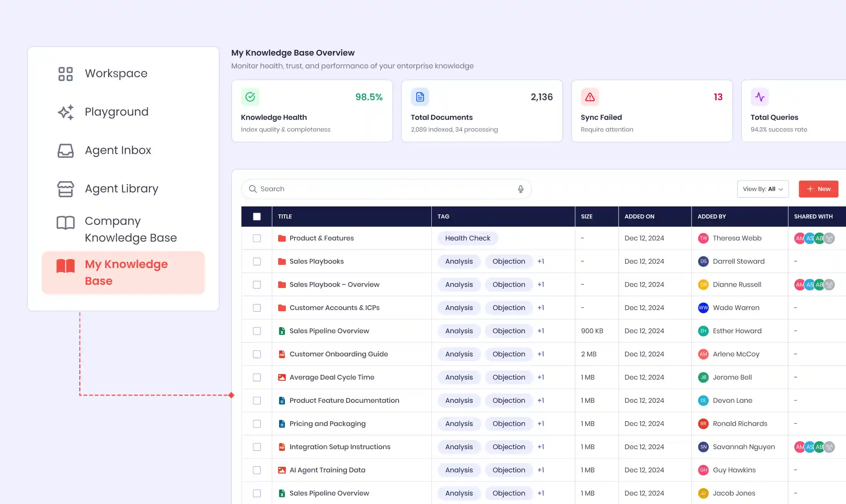Viewport: 846px width, 504px height.
Task: Click the Playground sparkle icon
Action: click(65, 112)
